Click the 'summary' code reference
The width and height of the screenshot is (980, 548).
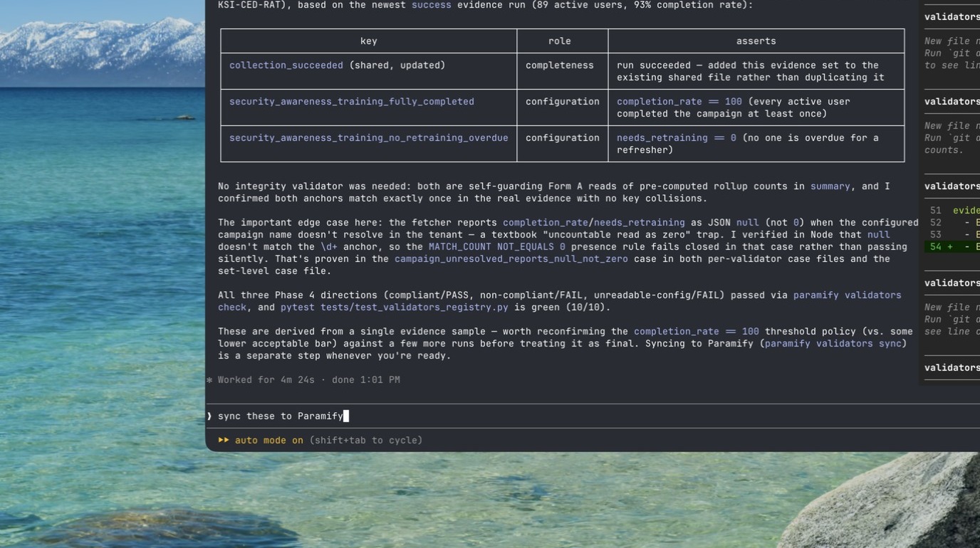point(830,186)
